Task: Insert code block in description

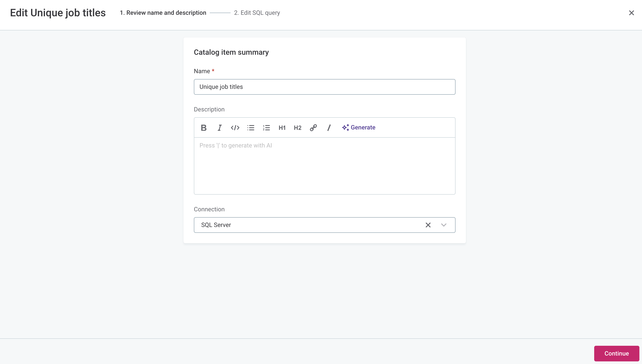Action: [x=235, y=128]
